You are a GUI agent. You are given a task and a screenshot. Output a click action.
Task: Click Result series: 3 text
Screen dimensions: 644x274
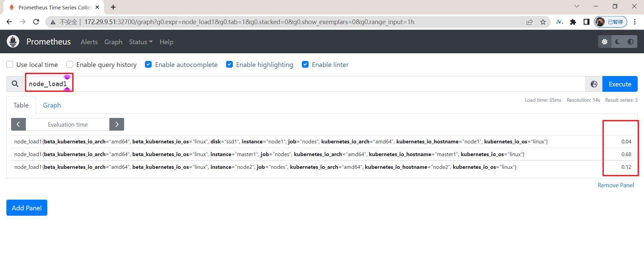622,100
